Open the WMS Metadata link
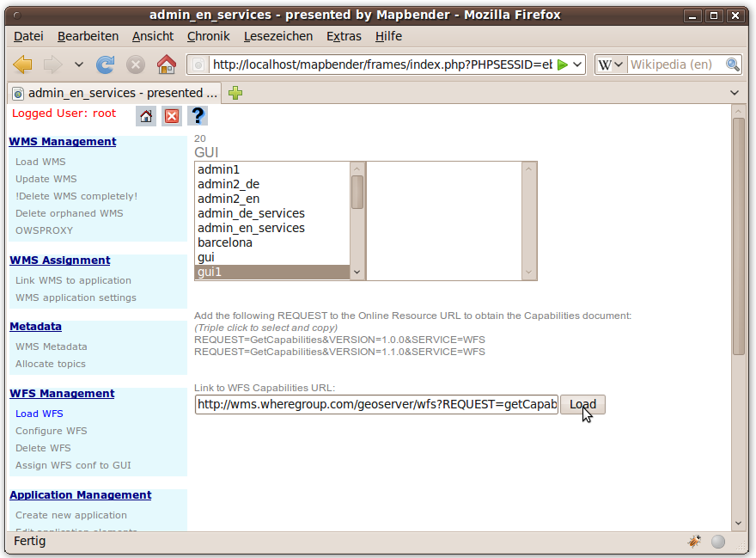Viewport: 756px width, 558px height. (51, 346)
